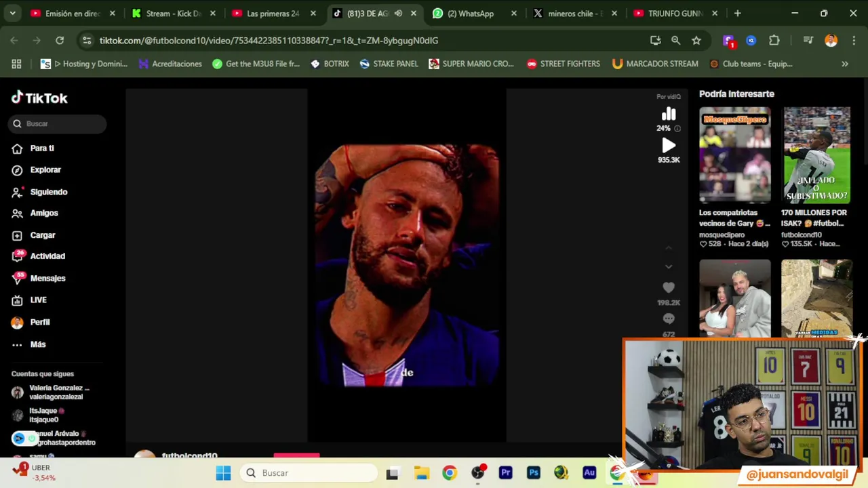
Task: Open Photoshop from taskbar
Action: pos(533,473)
